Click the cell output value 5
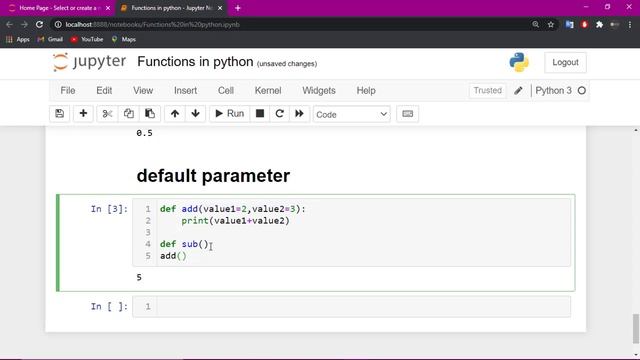Viewport: 640px width, 360px height. click(139, 278)
